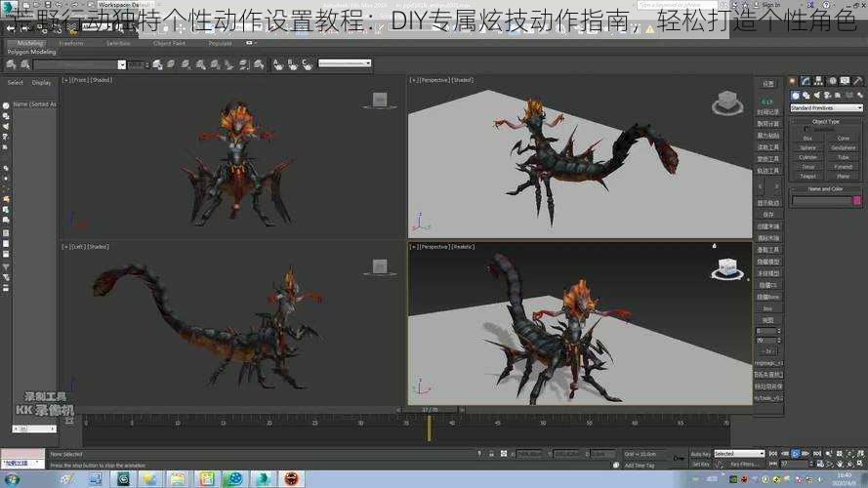Switch to the Freeform ribbon tab

71,43
